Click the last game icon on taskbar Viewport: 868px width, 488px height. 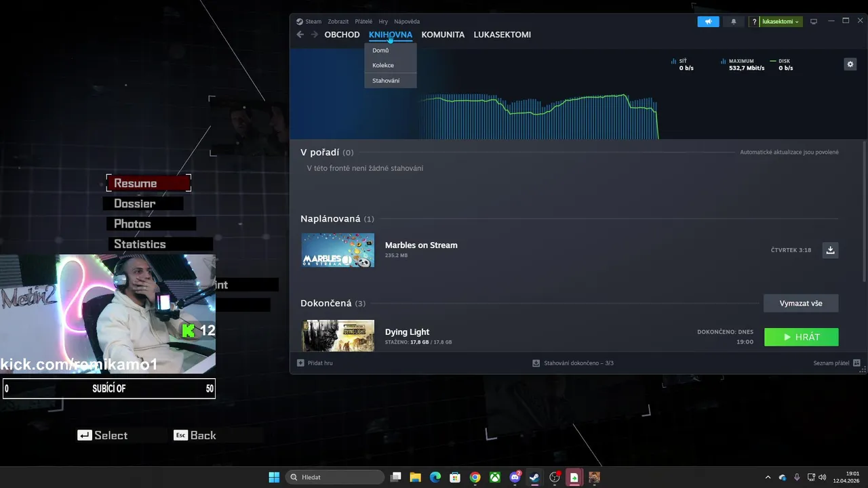[594, 477]
